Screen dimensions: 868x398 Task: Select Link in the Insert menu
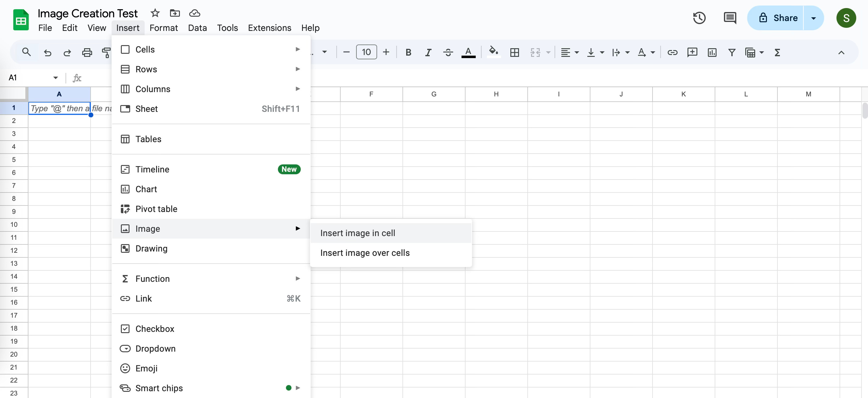(x=211, y=299)
